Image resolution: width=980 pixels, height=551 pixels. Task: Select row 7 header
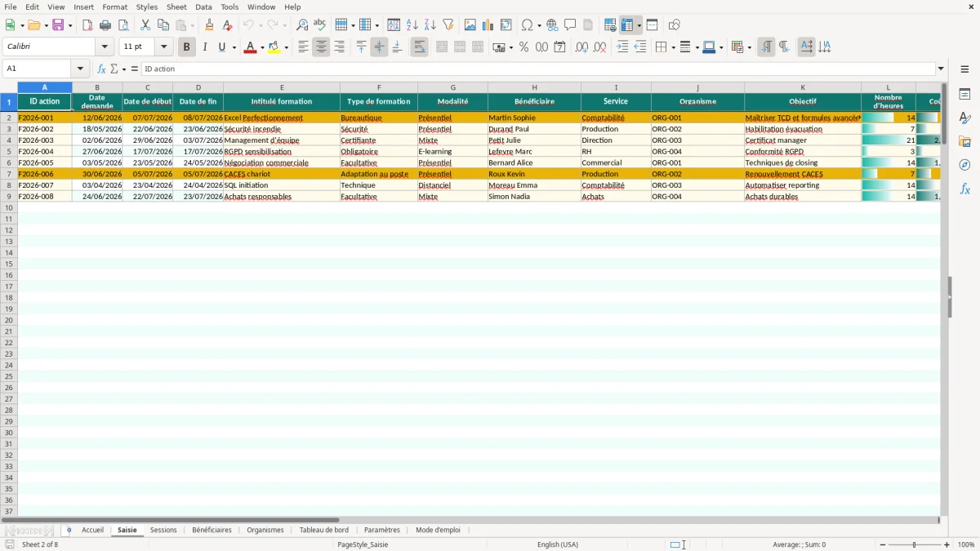pyautogui.click(x=9, y=174)
